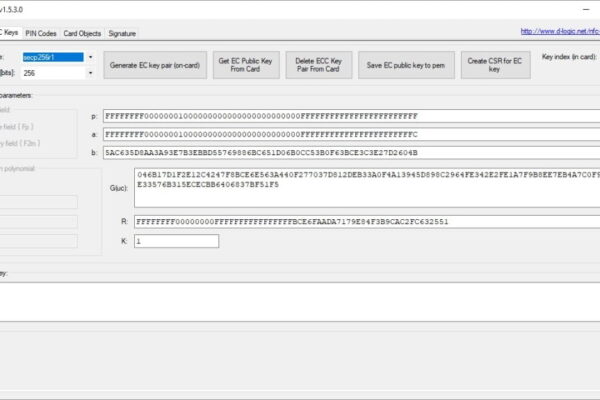Expand the 256 bits size dropdown
The width and height of the screenshot is (600, 400).
(x=91, y=73)
